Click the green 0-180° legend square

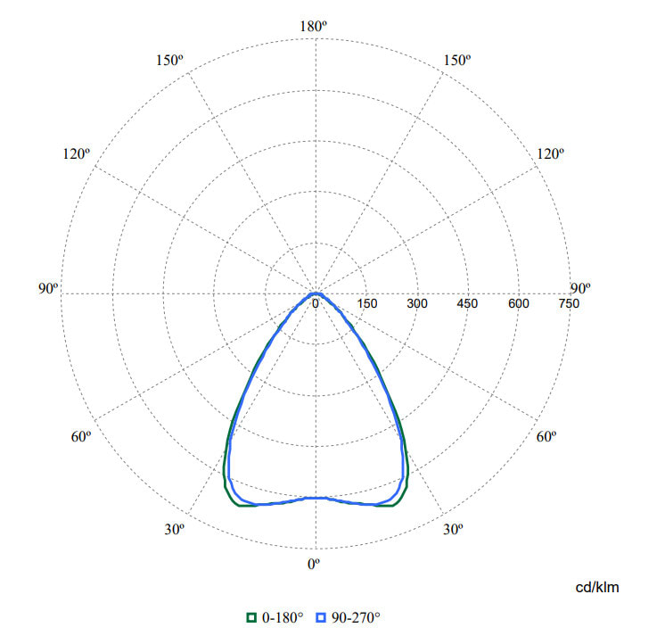point(251,617)
